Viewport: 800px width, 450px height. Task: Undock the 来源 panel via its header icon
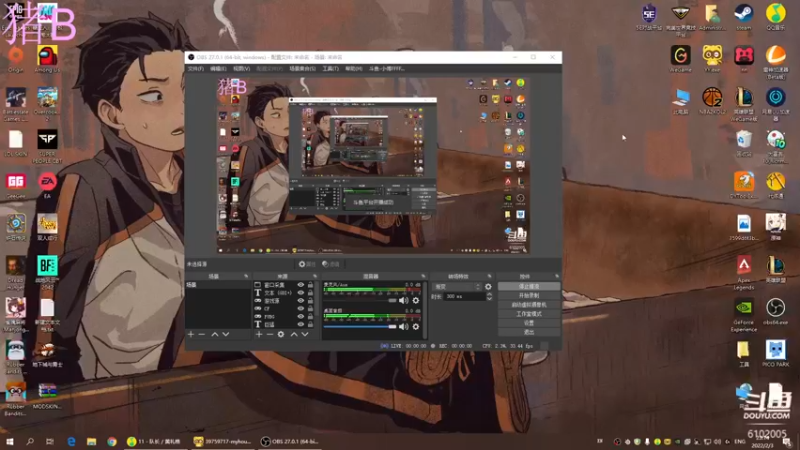315,277
